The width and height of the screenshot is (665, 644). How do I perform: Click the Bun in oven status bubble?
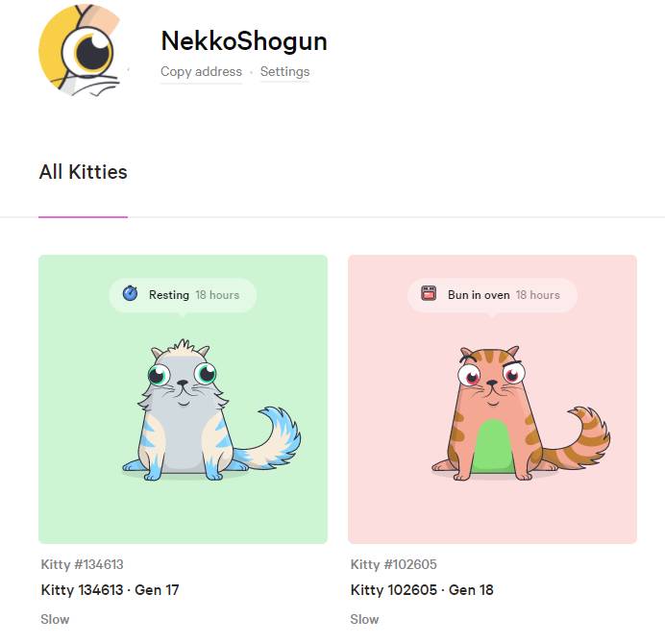(x=492, y=295)
